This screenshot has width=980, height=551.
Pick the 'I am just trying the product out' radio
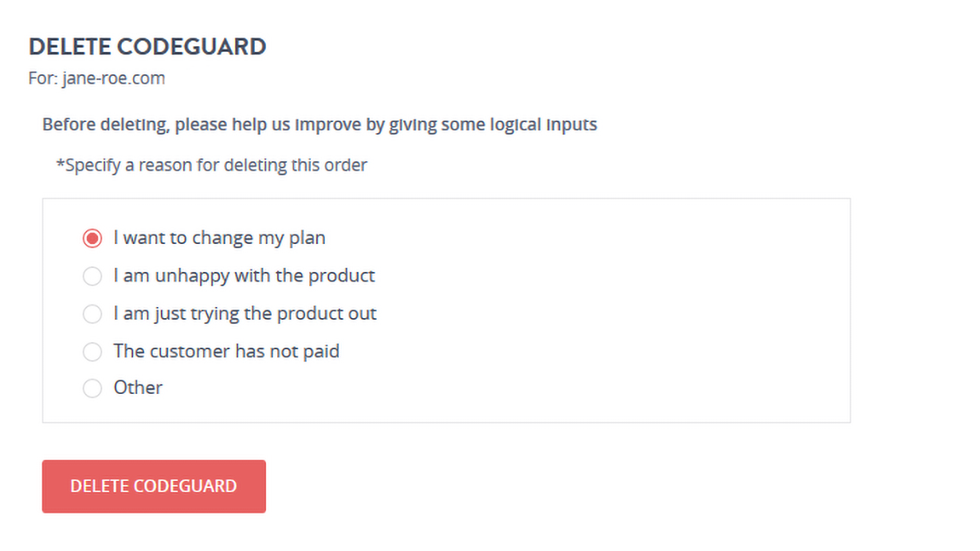(92, 313)
